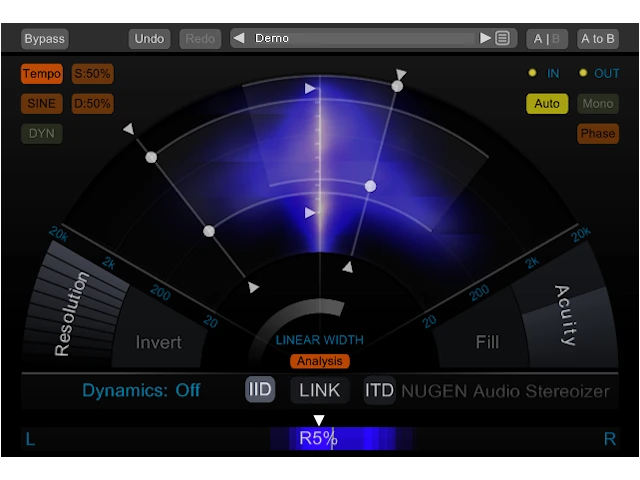Click the Analysis button
Screen dimensions: 640x480
point(320,361)
